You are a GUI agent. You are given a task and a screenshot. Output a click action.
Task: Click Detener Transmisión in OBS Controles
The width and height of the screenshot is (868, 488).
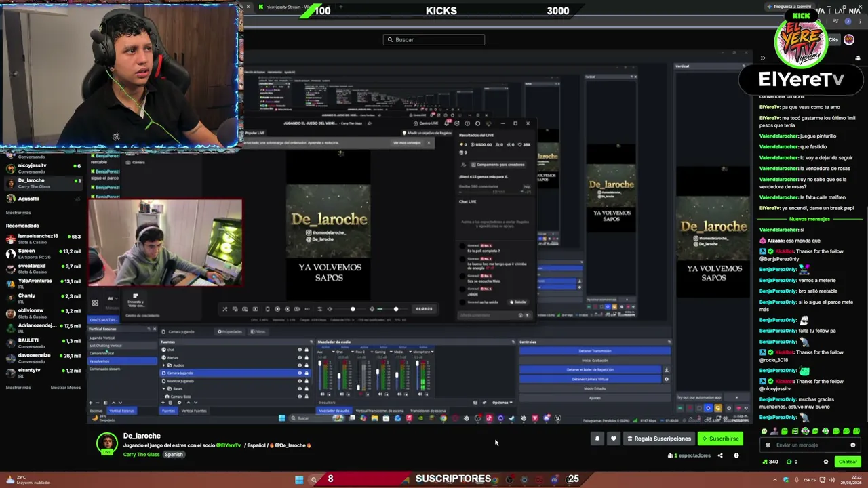pos(595,351)
